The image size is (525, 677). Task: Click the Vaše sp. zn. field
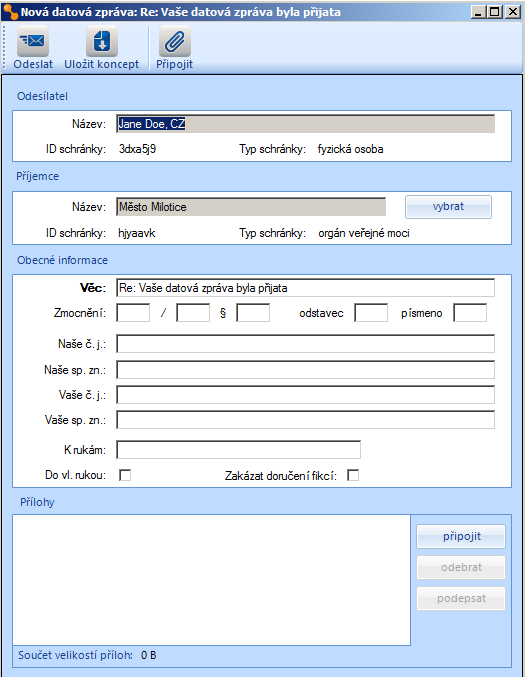[x=305, y=420]
